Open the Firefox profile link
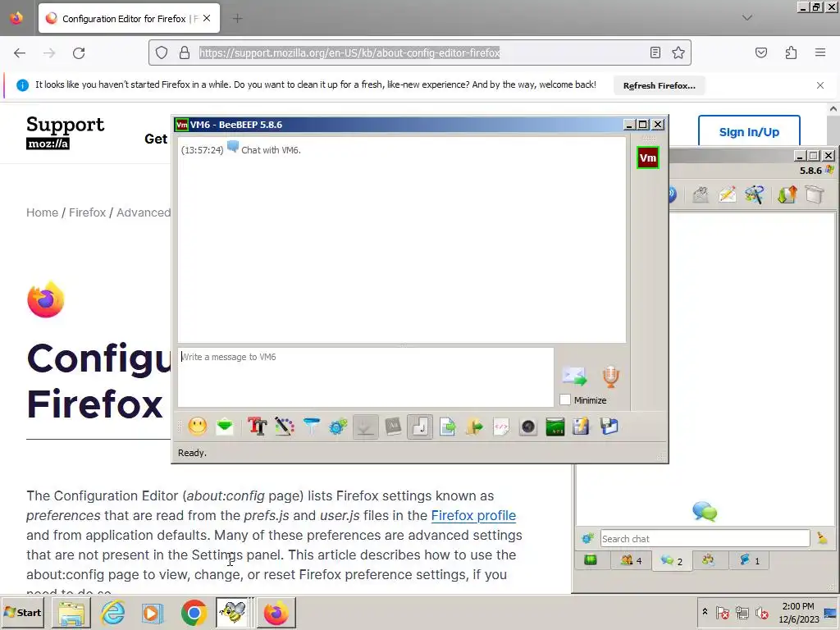 (473, 515)
